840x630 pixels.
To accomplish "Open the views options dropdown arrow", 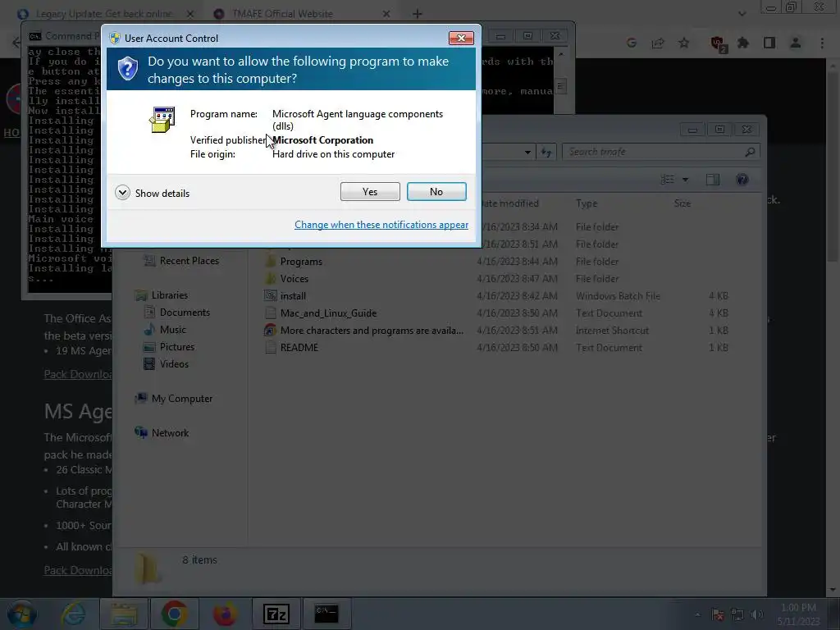I will (x=685, y=180).
